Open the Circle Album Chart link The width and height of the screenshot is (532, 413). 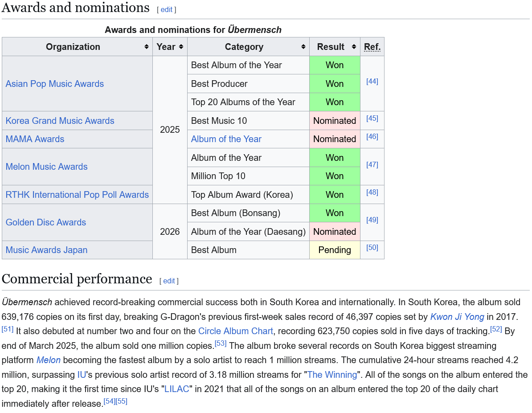point(235,331)
